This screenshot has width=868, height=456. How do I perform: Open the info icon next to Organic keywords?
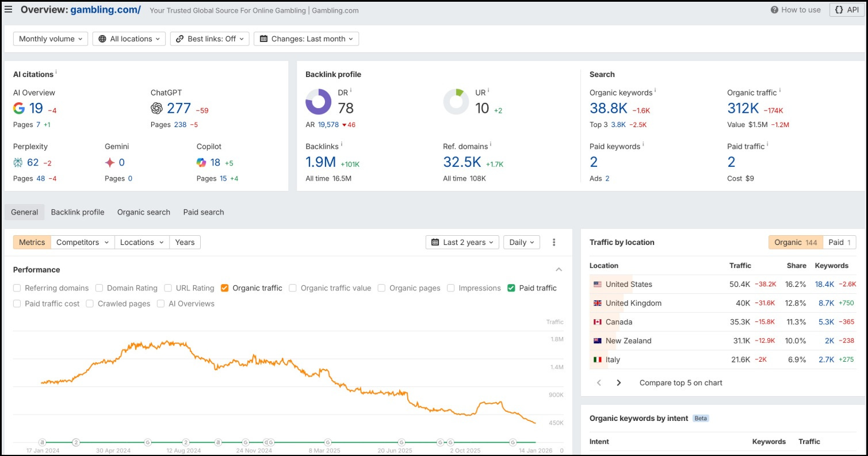click(x=655, y=91)
